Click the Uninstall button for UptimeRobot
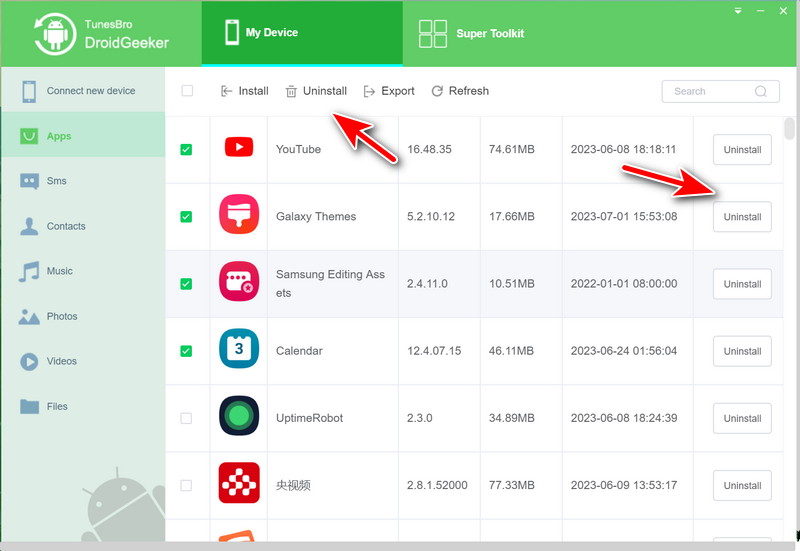 (x=742, y=418)
